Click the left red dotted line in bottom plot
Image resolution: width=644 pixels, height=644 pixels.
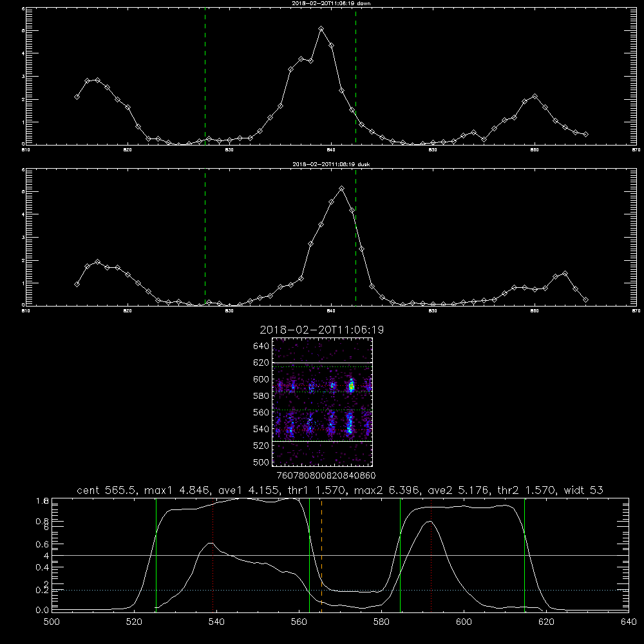[x=213, y=554]
